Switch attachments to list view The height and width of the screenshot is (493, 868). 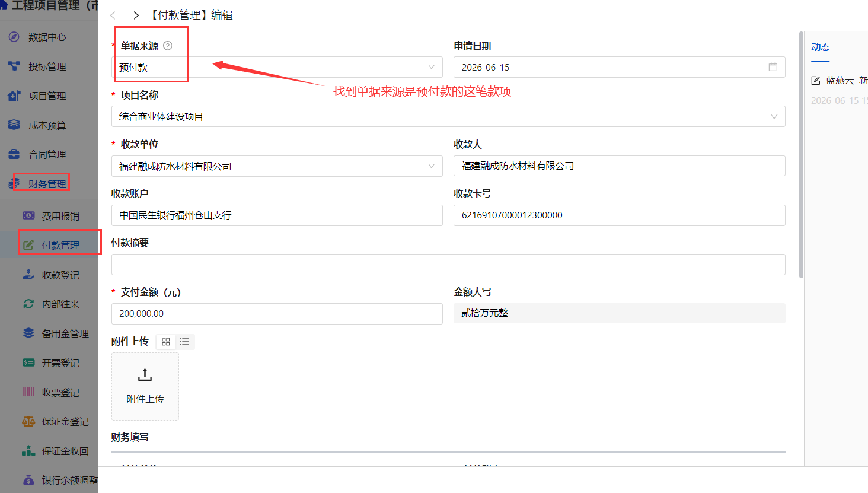[x=184, y=342]
